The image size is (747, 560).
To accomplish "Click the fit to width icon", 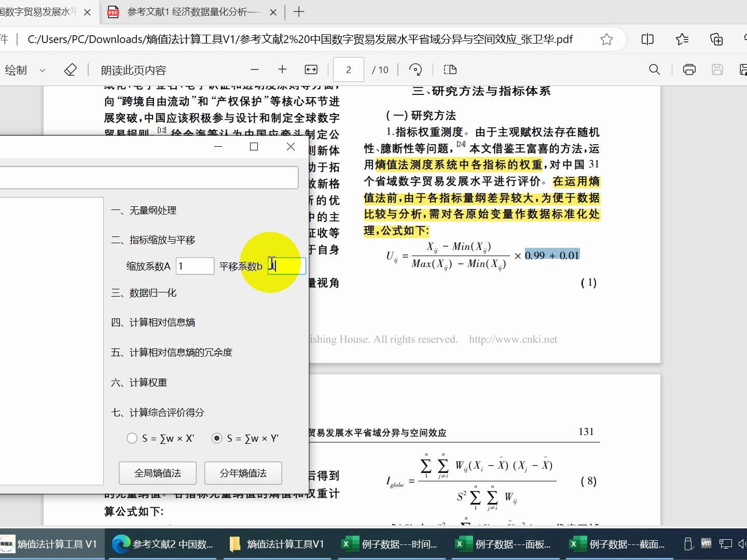I will [311, 69].
